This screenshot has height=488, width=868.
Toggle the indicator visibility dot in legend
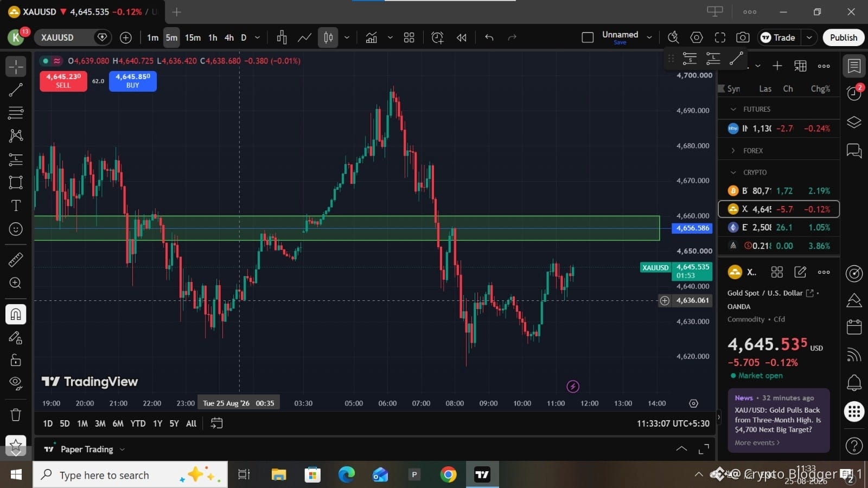coord(46,61)
